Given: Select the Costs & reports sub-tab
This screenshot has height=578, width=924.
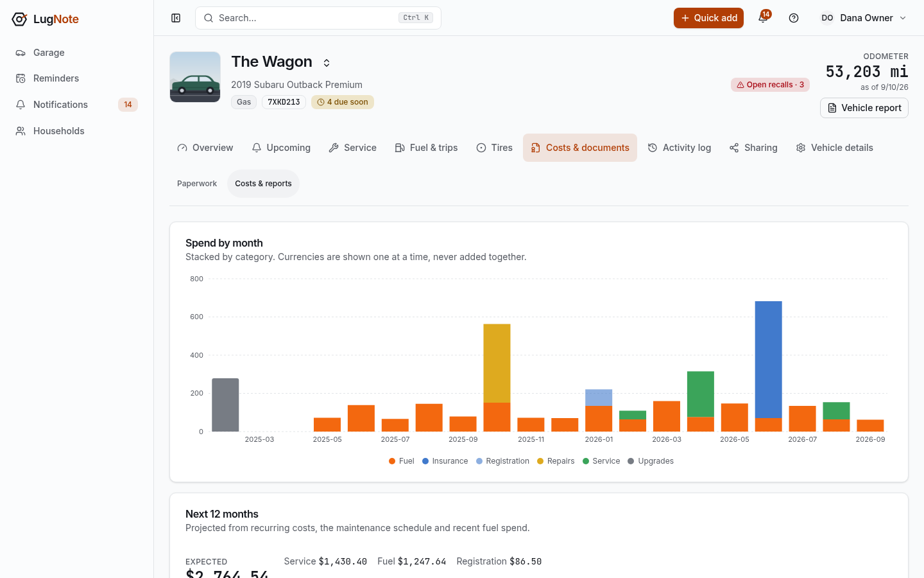Looking at the screenshot, I should click(x=263, y=184).
